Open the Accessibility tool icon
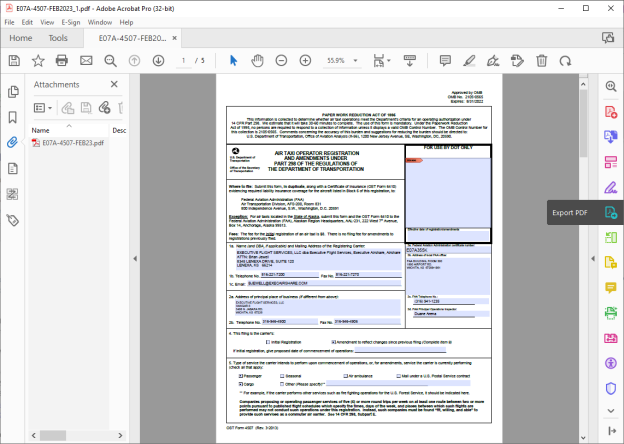Screen dimensions: 624x444 [611, 363]
